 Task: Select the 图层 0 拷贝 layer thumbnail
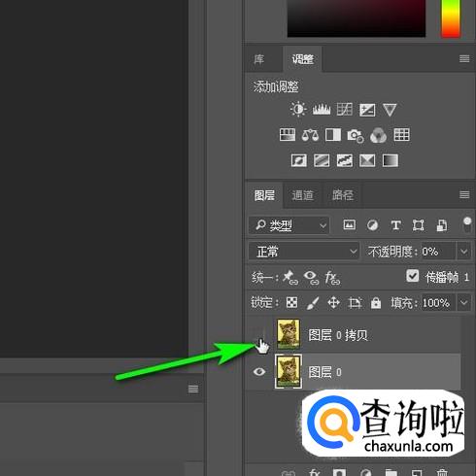[289, 334]
